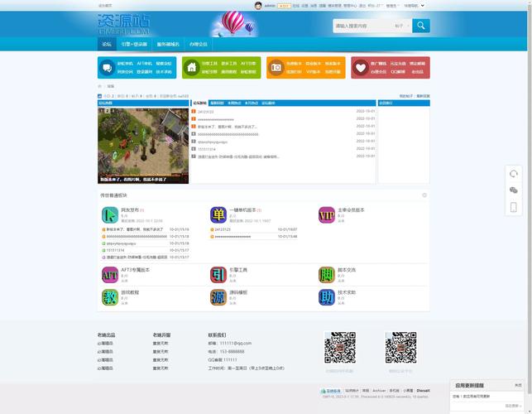Click the VIP 主播会员版本 icon
This screenshot has width=532, height=414.
327,215
